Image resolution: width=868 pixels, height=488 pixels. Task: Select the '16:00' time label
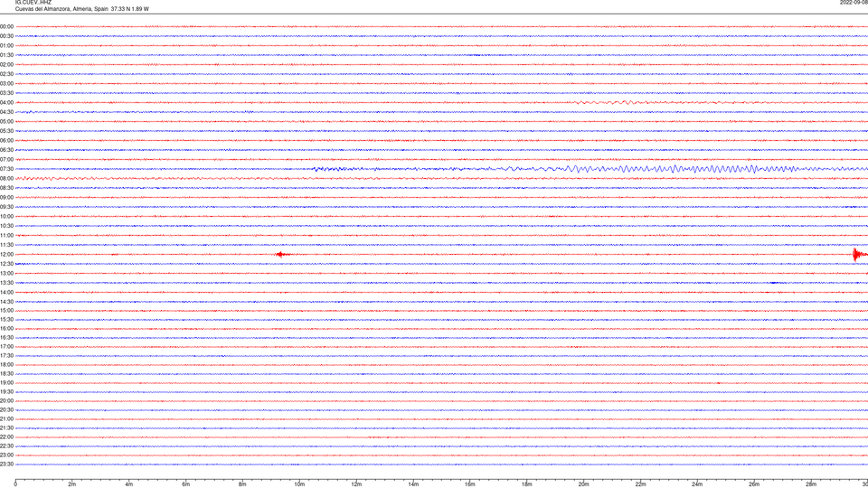(x=6, y=329)
